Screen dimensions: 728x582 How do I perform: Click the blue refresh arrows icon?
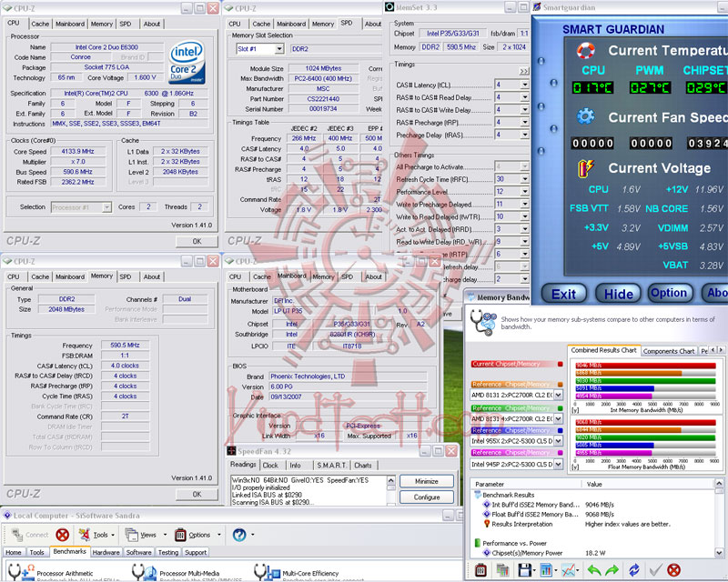point(634,569)
